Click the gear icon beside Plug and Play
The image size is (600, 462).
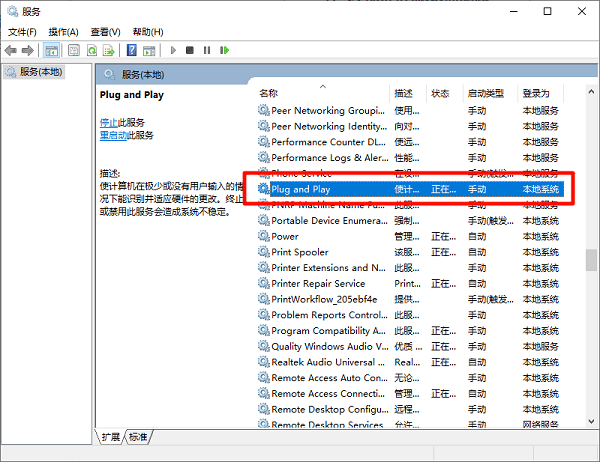coord(264,189)
